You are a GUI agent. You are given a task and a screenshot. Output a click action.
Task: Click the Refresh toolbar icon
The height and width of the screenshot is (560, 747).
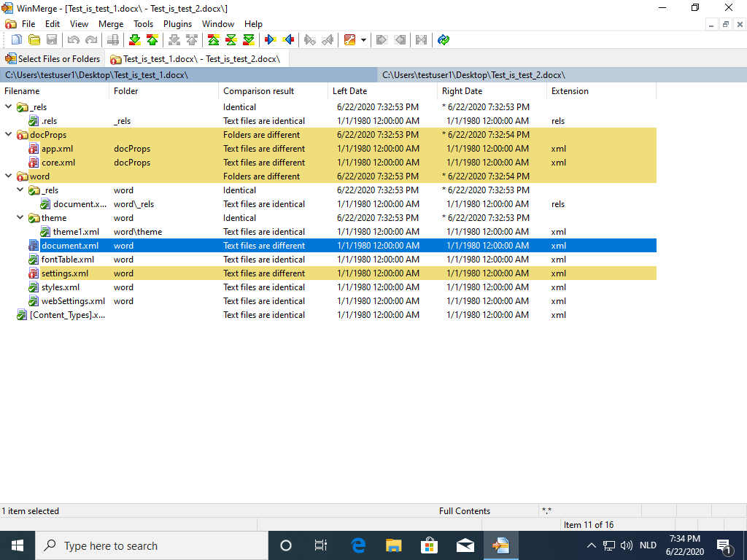pyautogui.click(x=444, y=40)
